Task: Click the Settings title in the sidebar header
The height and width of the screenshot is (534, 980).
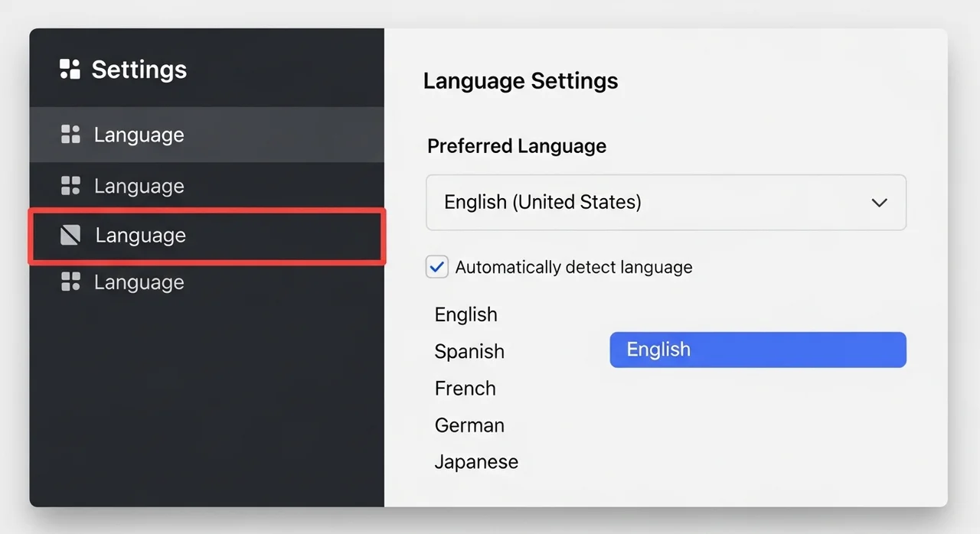Action: (139, 70)
